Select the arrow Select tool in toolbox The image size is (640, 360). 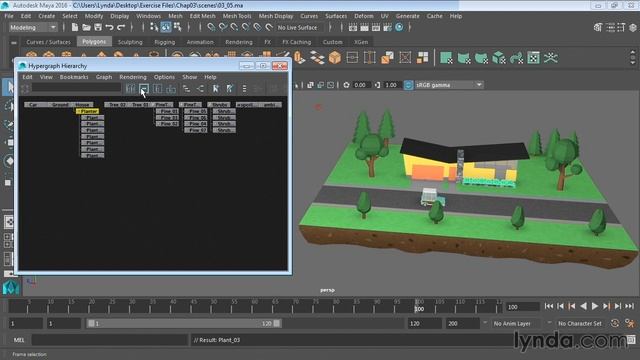coord(8,87)
